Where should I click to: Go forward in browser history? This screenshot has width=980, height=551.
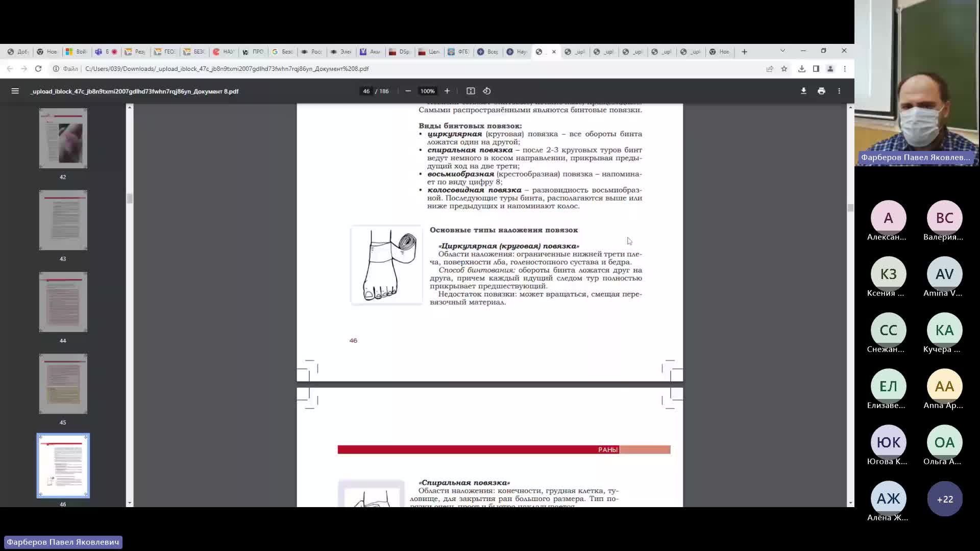(x=24, y=68)
